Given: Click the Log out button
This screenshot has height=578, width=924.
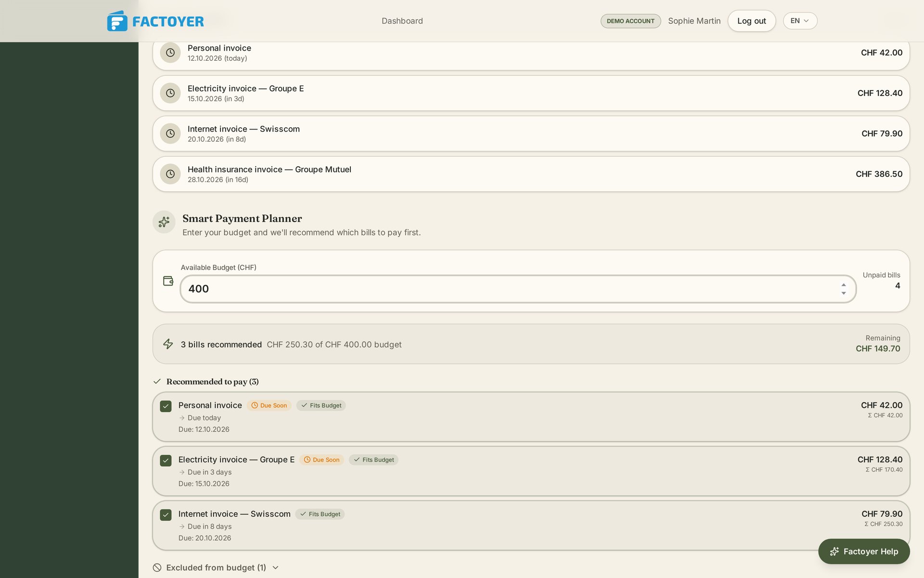Looking at the screenshot, I should click(751, 21).
